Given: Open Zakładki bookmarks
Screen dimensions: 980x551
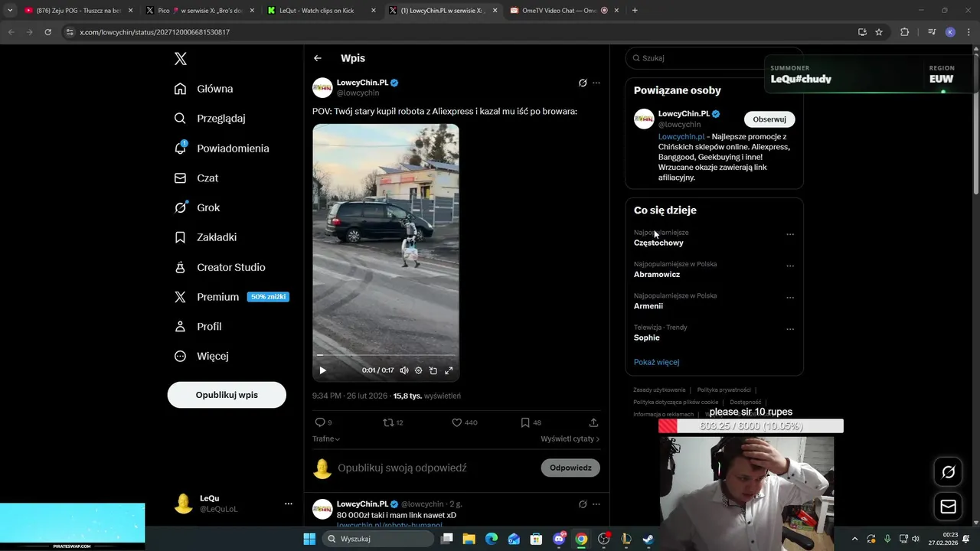Looking at the screenshot, I should pos(205,237).
